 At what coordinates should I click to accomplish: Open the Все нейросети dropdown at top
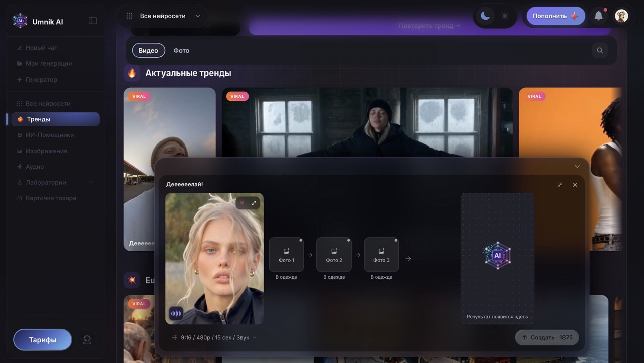click(163, 16)
